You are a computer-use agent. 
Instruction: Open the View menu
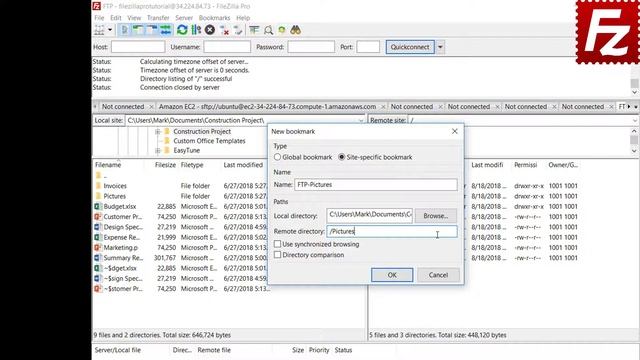[134, 18]
